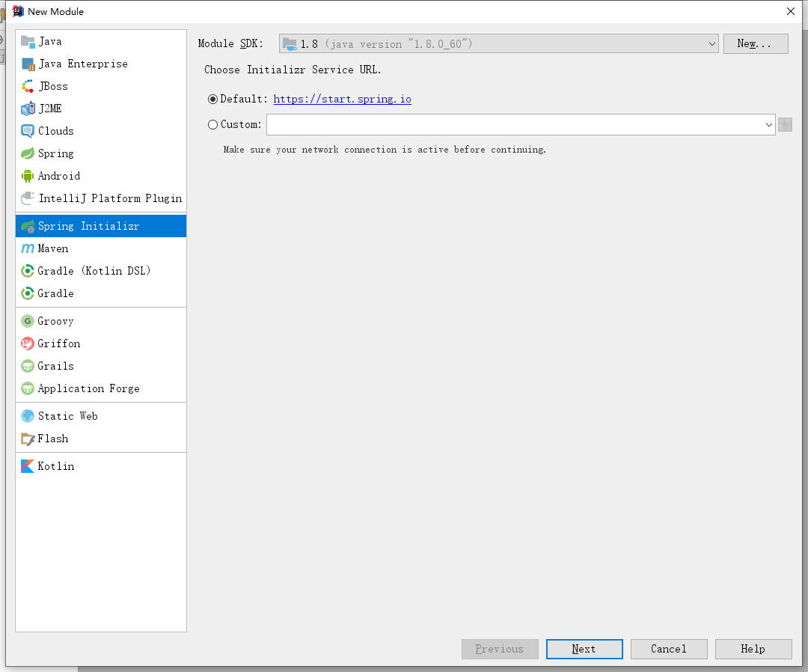
Task: Pick Gradle (Kotlin DSL) module type
Action: (x=94, y=271)
